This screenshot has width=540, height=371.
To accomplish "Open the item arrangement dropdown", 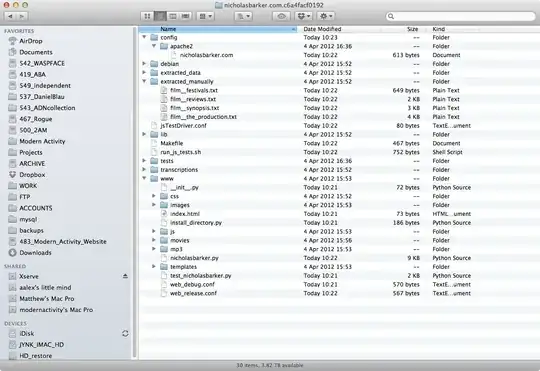I will point(206,16).
